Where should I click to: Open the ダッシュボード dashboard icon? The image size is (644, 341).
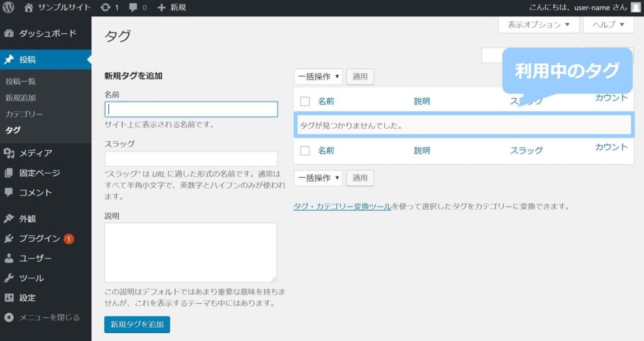coord(9,33)
